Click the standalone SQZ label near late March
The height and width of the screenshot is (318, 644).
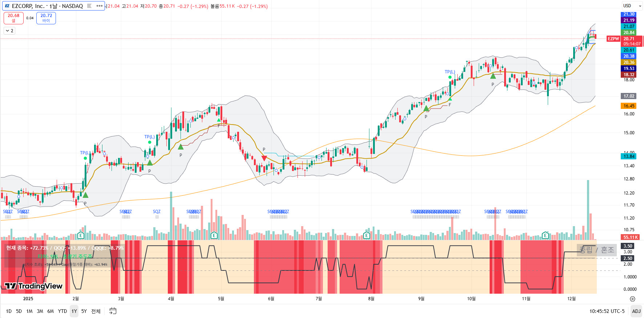[x=157, y=212]
